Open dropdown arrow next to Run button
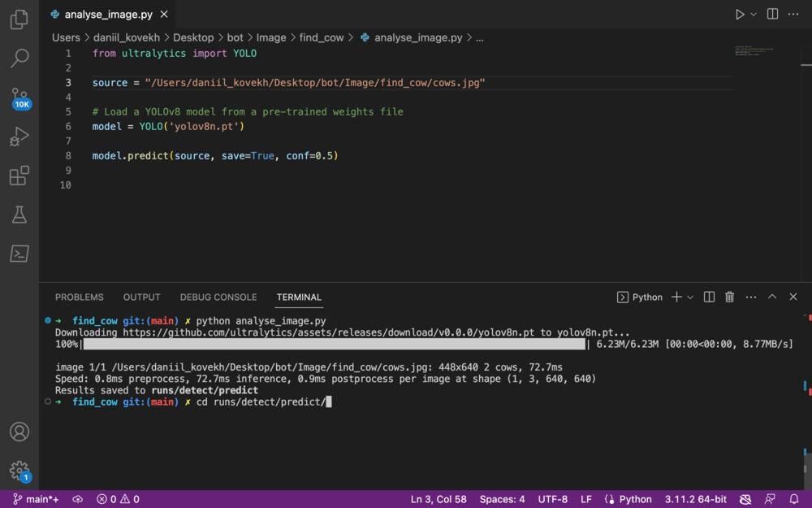812x508 pixels. (x=754, y=15)
